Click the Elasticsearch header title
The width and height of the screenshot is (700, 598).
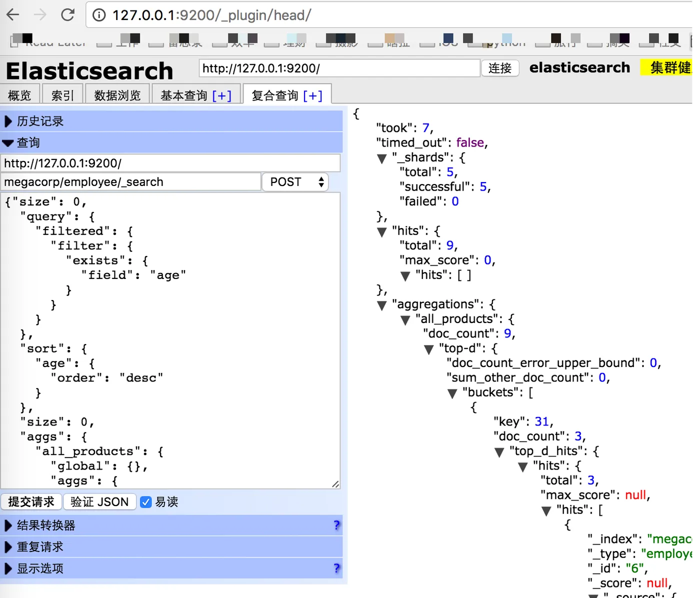[89, 70]
